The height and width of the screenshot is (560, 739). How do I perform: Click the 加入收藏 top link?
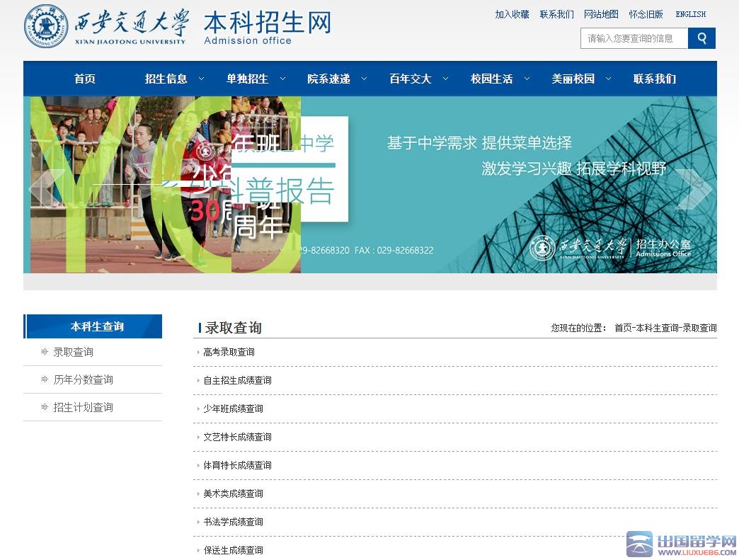512,14
